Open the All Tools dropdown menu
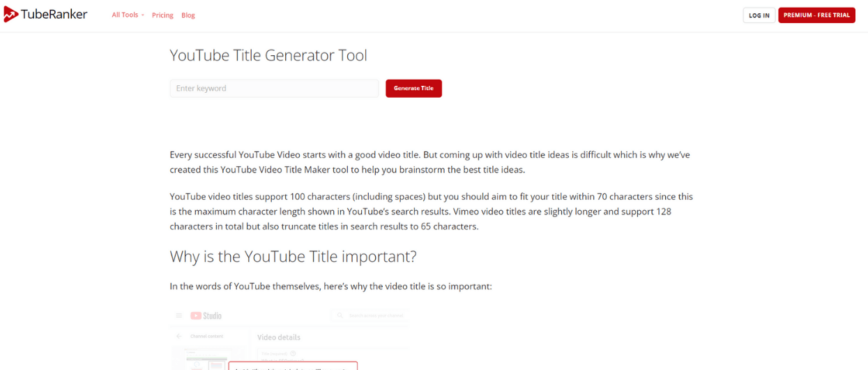868x370 pixels. tap(128, 15)
